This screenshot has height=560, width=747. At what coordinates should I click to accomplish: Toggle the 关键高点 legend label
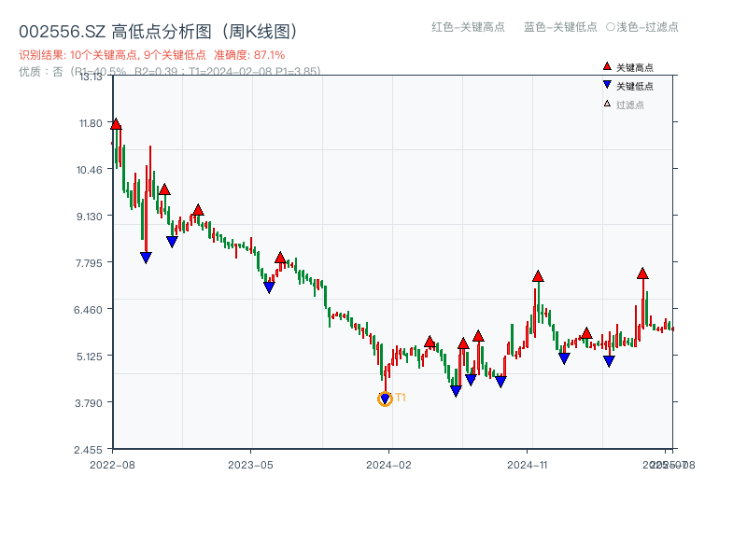coord(635,67)
